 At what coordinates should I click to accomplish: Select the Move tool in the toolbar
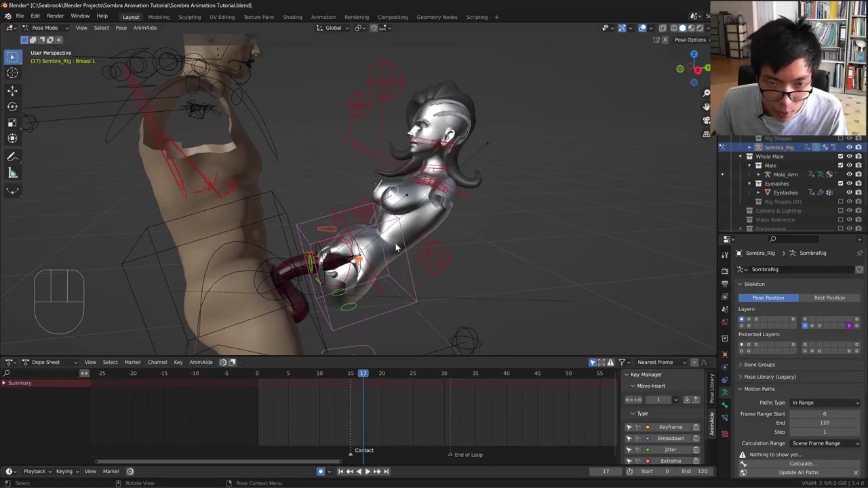pyautogui.click(x=12, y=91)
